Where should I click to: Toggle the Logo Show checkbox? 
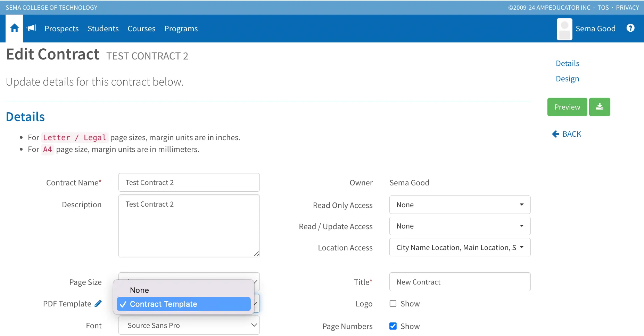393,304
